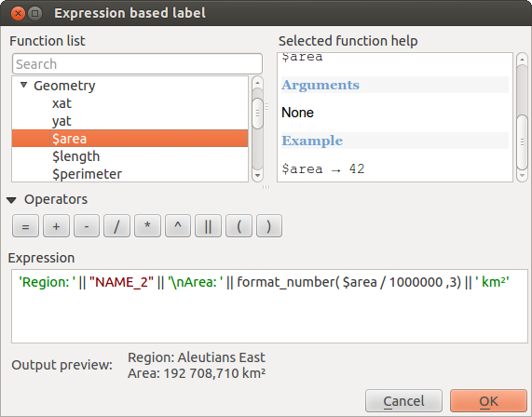This screenshot has width=532, height=417.
Task: Insert the multiplication asterisk operator
Action: coord(147,226)
